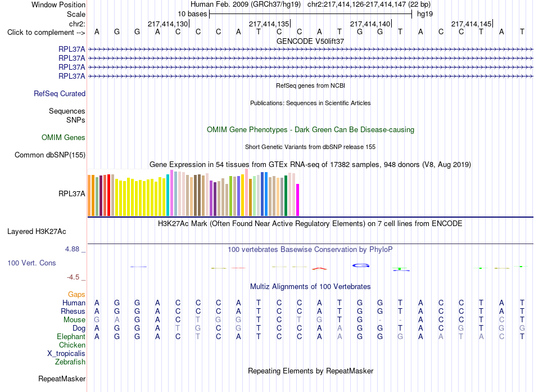Click the 'chr2:' ruler label
This screenshot has width=534, height=392.
tap(77, 24)
